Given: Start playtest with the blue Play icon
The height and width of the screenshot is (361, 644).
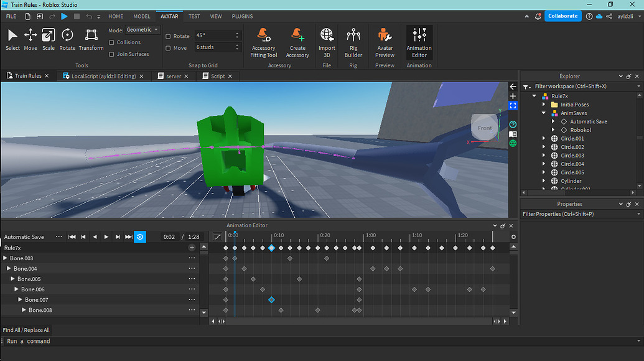Looking at the screenshot, I should (64, 16).
